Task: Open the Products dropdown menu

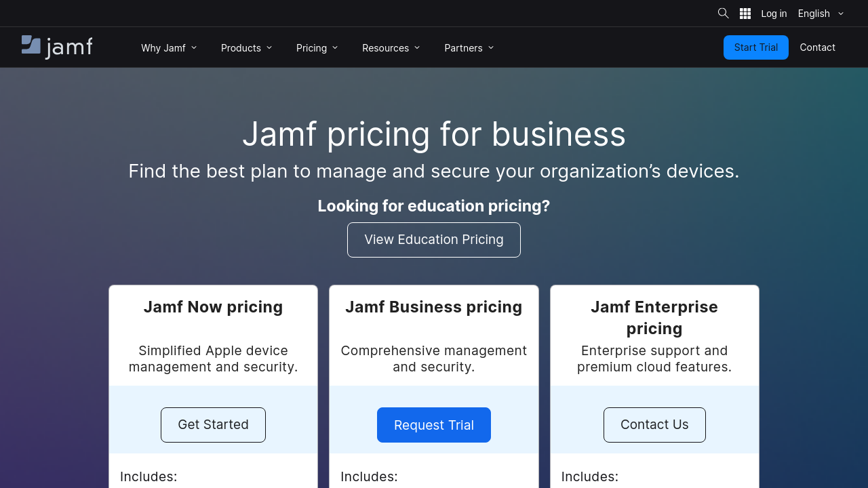Action: point(246,48)
